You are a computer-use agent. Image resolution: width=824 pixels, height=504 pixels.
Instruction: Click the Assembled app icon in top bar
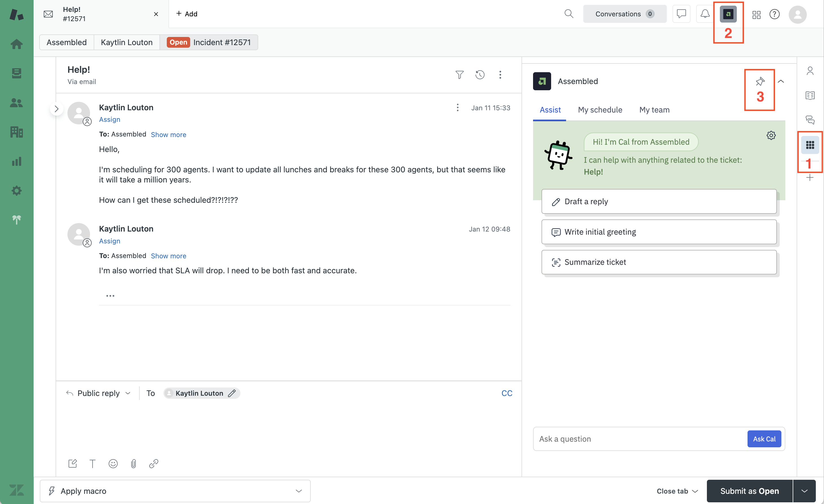[728, 14]
